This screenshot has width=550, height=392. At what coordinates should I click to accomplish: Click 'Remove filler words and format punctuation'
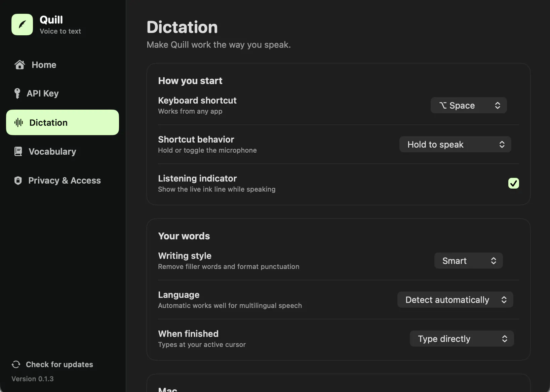tap(229, 267)
